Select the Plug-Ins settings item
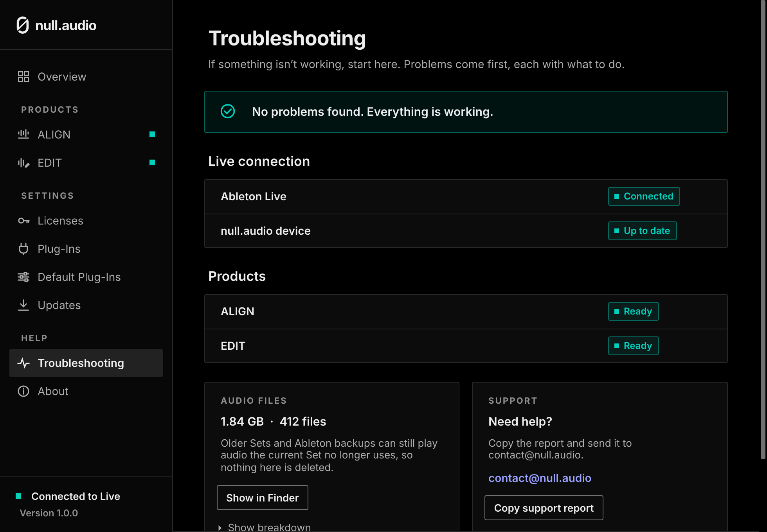Image resolution: width=767 pixels, height=532 pixels. 86,249
